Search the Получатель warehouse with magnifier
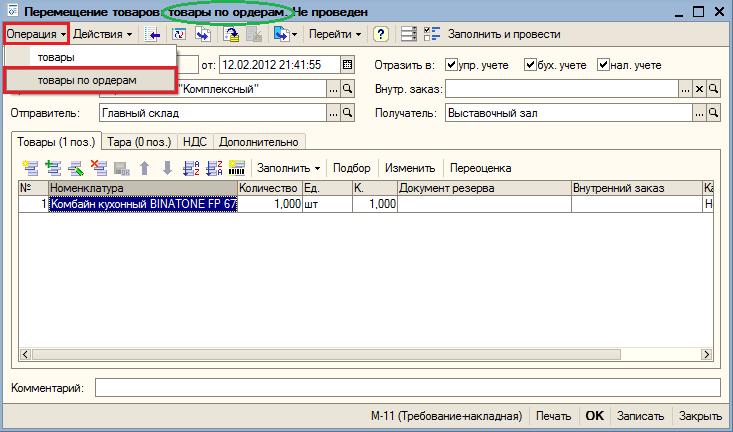The width and height of the screenshot is (733, 432). (713, 113)
